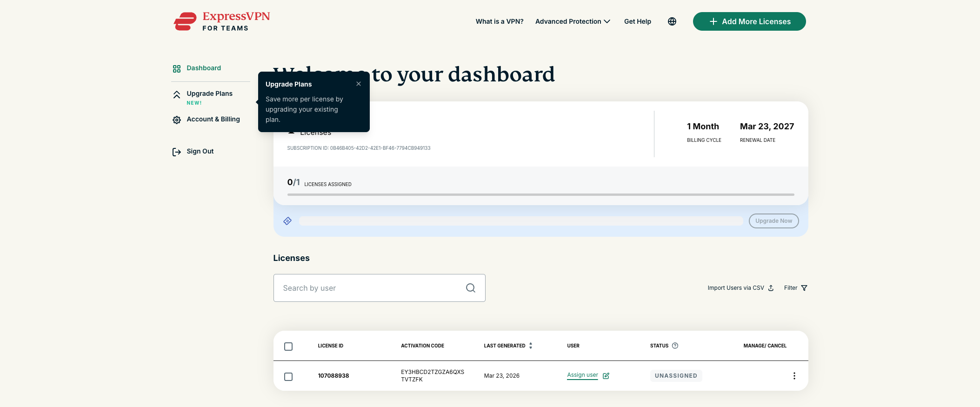The width and height of the screenshot is (980, 407).
Task: Click the search magnifier icon
Action: (470, 288)
